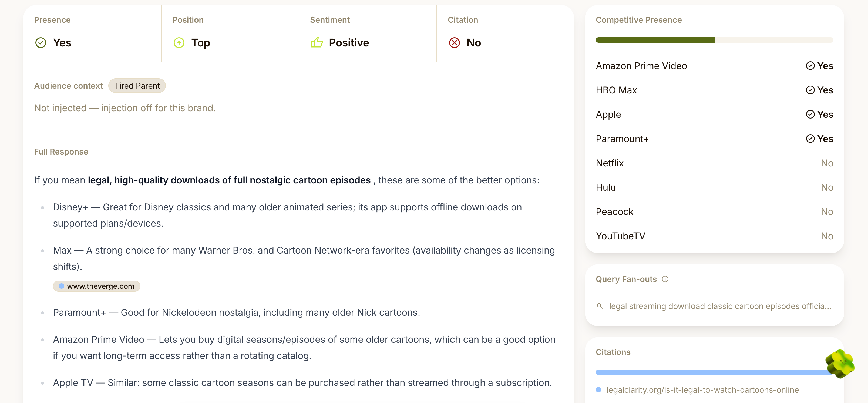This screenshot has height=403, width=868.
Task: Click the Yes value in Apple row
Action: click(x=825, y=114)
